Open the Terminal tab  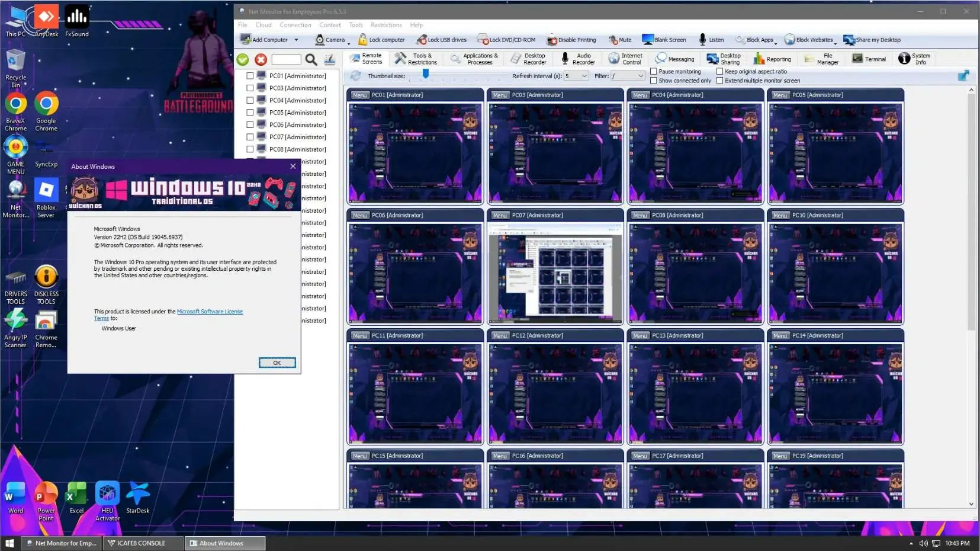coord(869,59)
